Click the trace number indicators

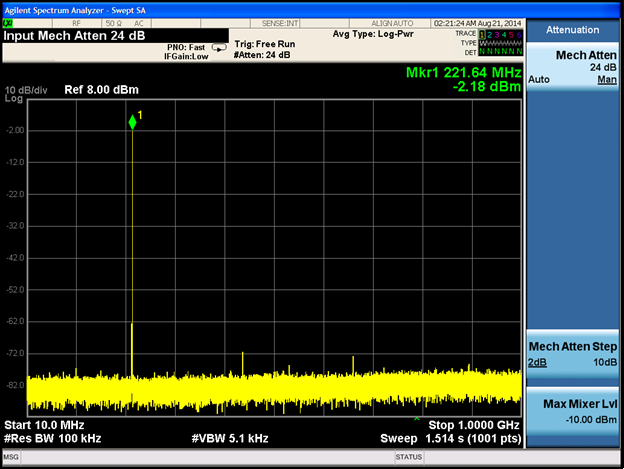(499, 34)
